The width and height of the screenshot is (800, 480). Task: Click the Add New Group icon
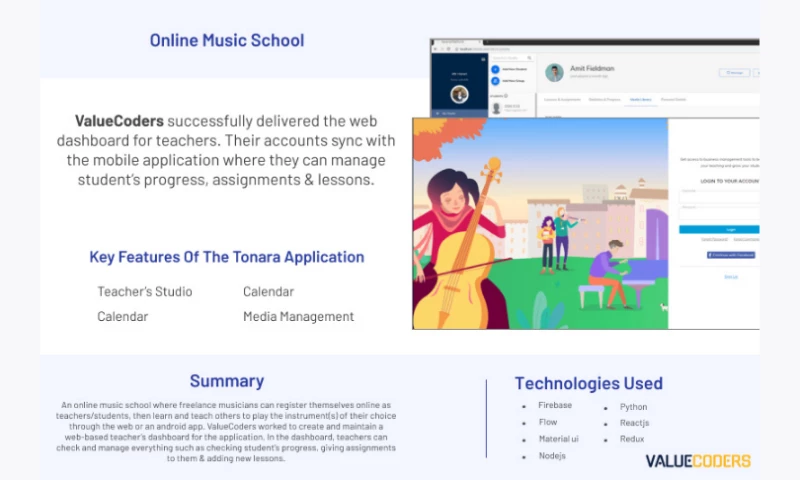click(x=495, y=81)
